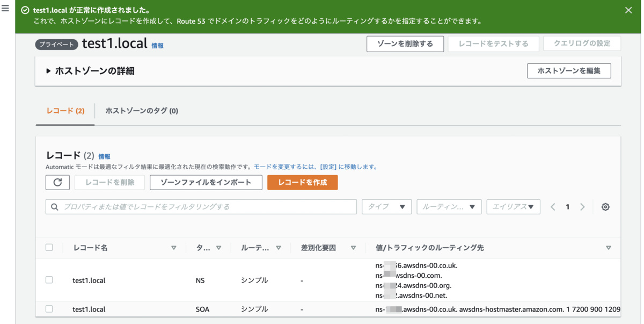Screen dimensions: 644x324
Task: Open the records table settings gear
Action: tap(605, 207)
